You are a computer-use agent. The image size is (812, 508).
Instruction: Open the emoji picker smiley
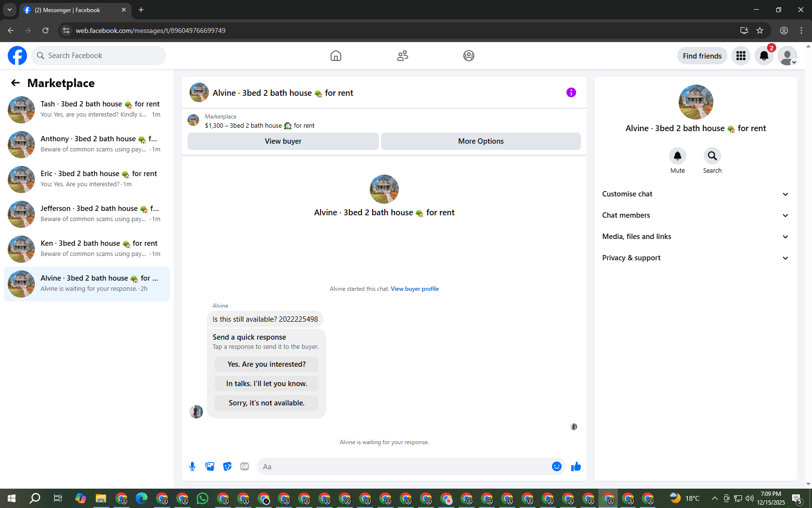coord(557,466)
